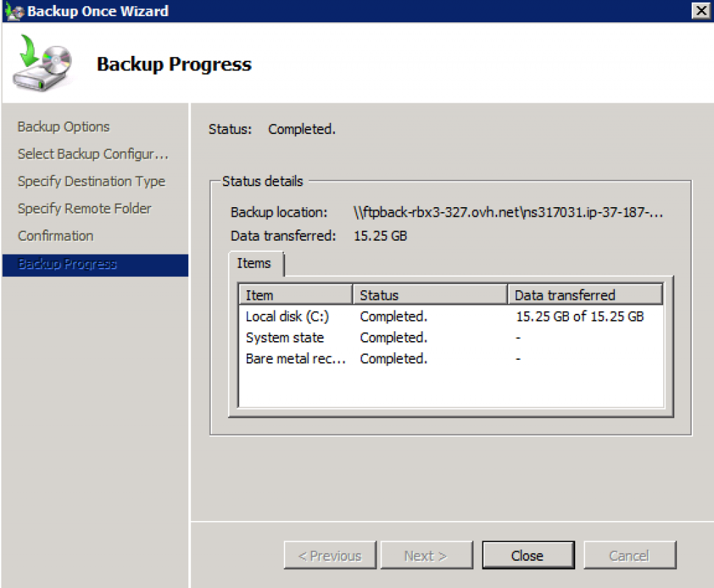Click the Previous button
714x588 pixels.
tap(330, 555)
